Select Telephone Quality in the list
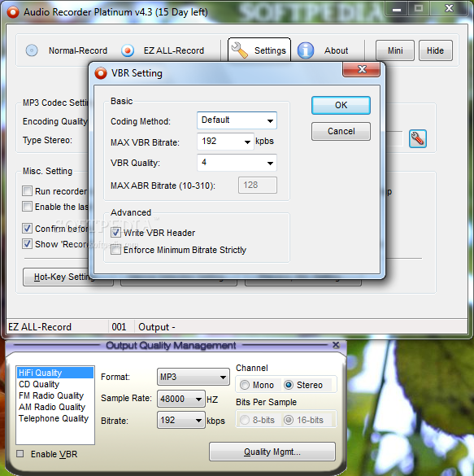474x476 pixels. (55, 418)
